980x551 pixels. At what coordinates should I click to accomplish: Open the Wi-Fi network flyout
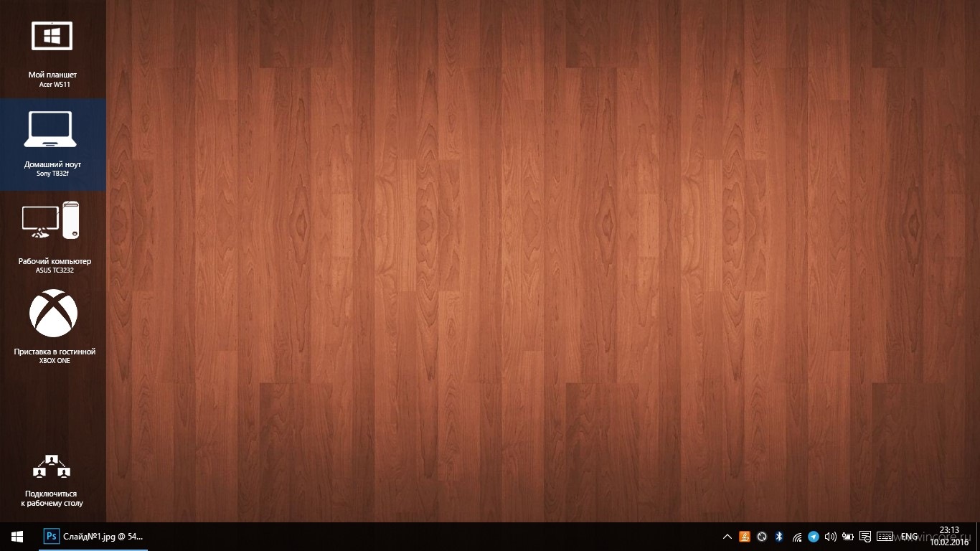pyautogui.click(x=796, y=537)
